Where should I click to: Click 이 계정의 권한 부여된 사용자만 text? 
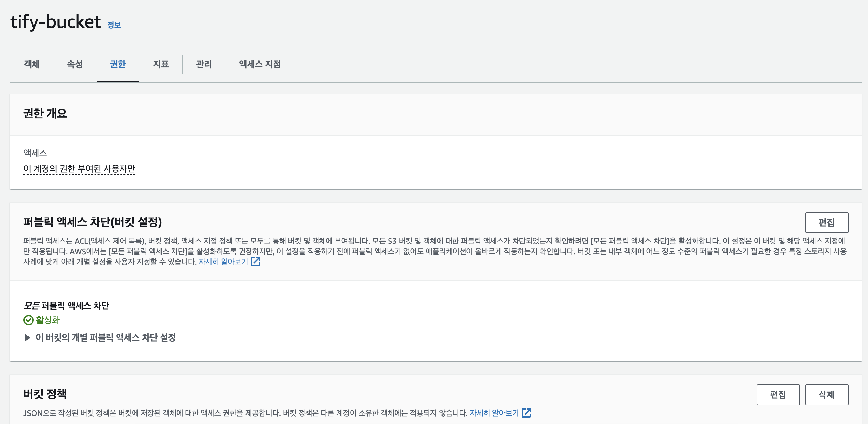pos(79,168)
